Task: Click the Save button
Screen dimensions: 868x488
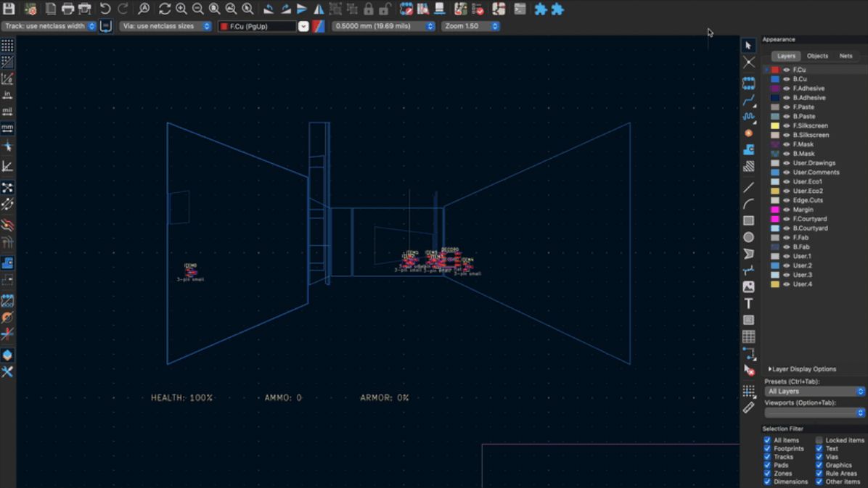Action: tap(9, 9)
